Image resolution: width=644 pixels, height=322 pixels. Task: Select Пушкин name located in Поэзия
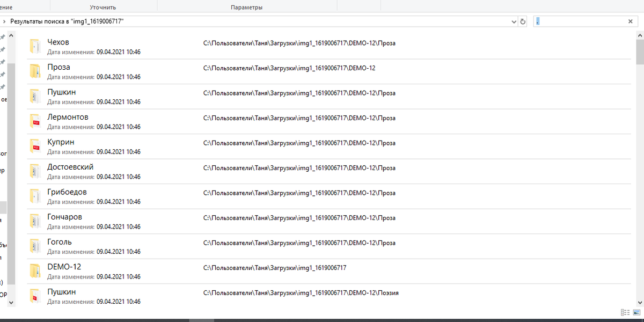[x=61, y=292]
